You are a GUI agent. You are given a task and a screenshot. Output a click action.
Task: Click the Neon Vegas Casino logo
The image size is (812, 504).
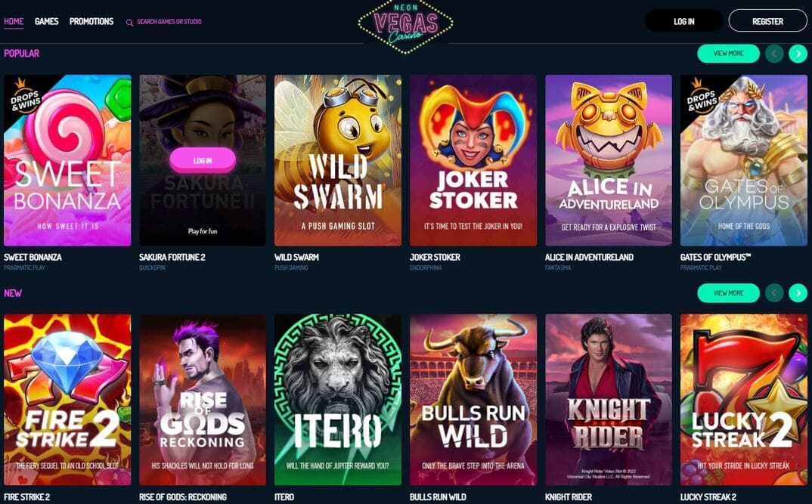pyautogui.click(x=405, y=26)
